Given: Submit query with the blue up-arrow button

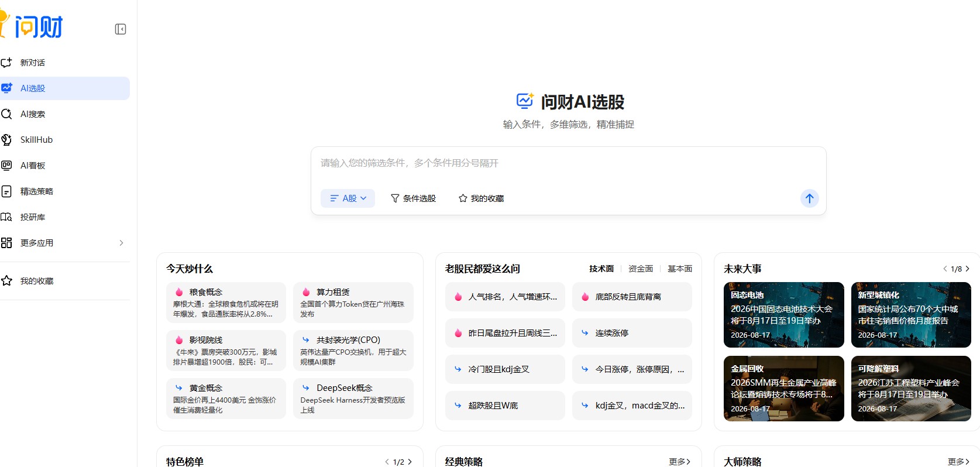Looking at the screenshot, I should [x=809, y=198].
